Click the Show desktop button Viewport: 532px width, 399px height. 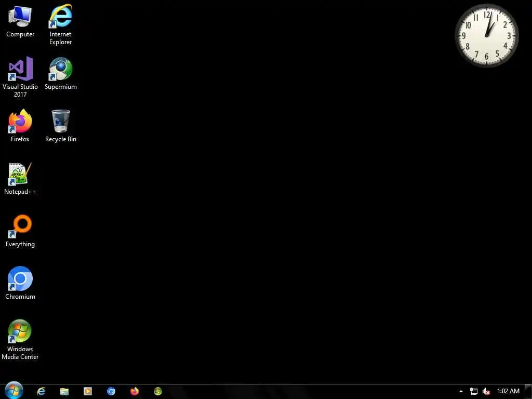(528, 392)
